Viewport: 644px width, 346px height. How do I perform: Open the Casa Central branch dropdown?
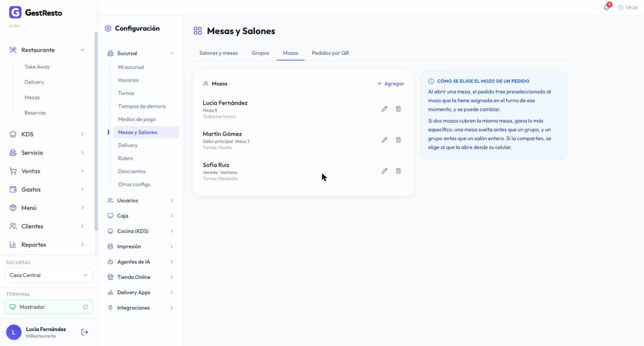click(49, 275)
